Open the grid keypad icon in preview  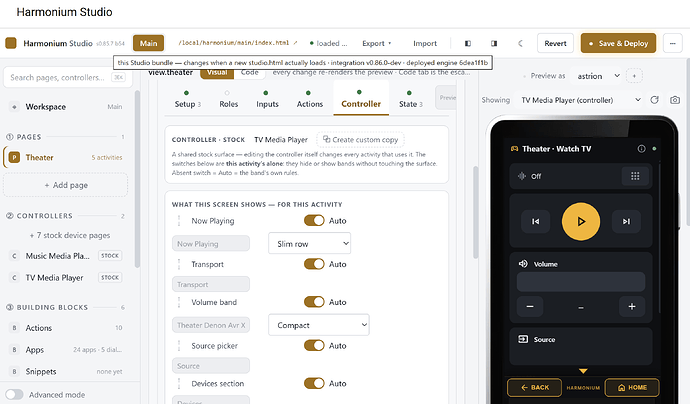tap(635, 176)
